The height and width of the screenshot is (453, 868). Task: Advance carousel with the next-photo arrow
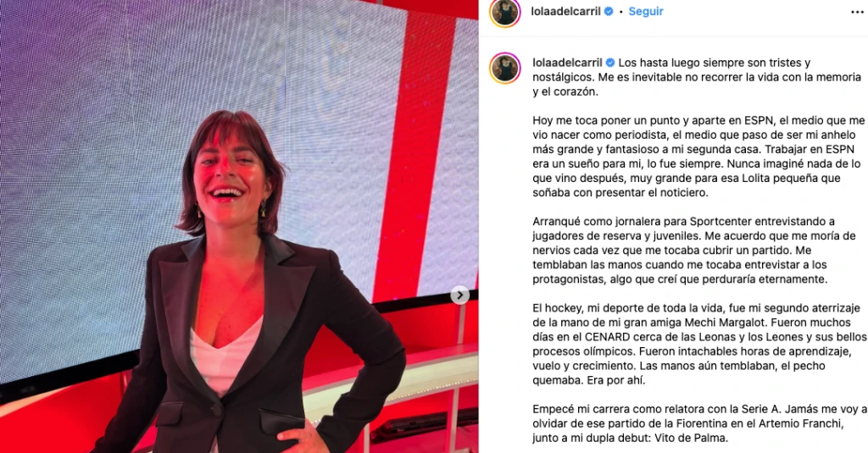pos(459,296)
